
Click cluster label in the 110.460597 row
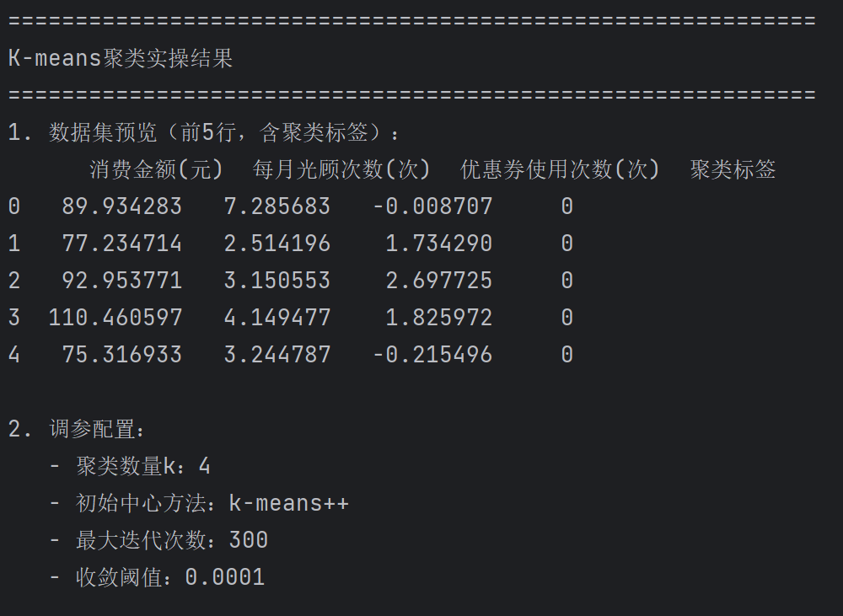pyautogui.click(x=567, y=318)
